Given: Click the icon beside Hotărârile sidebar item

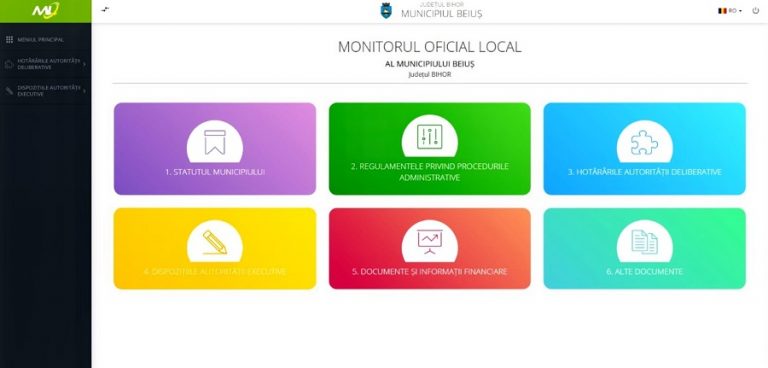Looking at the screenshot, I should pyautogui.click(x=9, y=64).
